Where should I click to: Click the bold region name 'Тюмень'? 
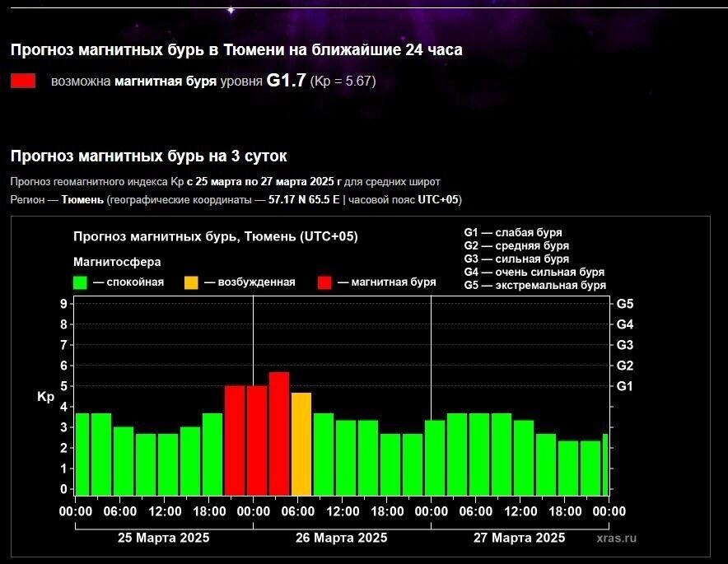click(82, 200)
